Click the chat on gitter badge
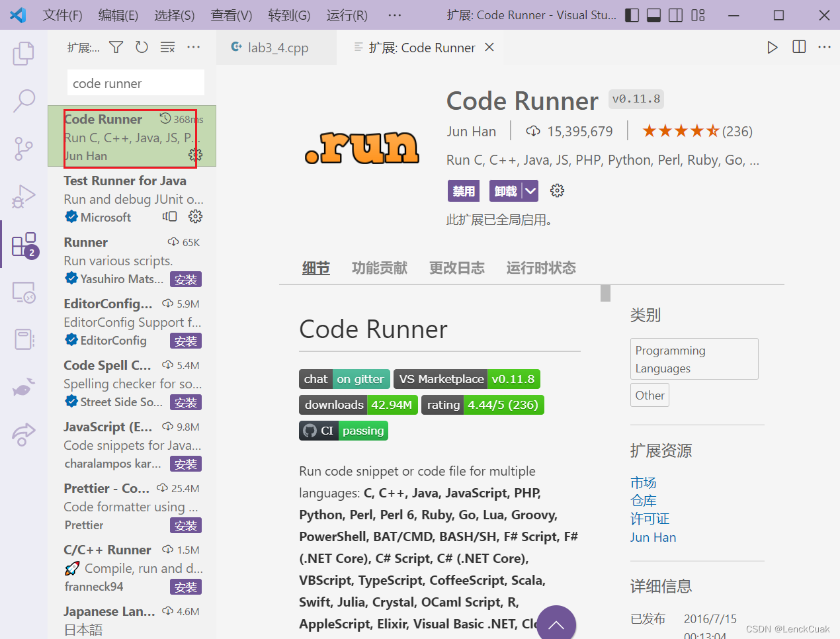840x639 pixels. 345,379
